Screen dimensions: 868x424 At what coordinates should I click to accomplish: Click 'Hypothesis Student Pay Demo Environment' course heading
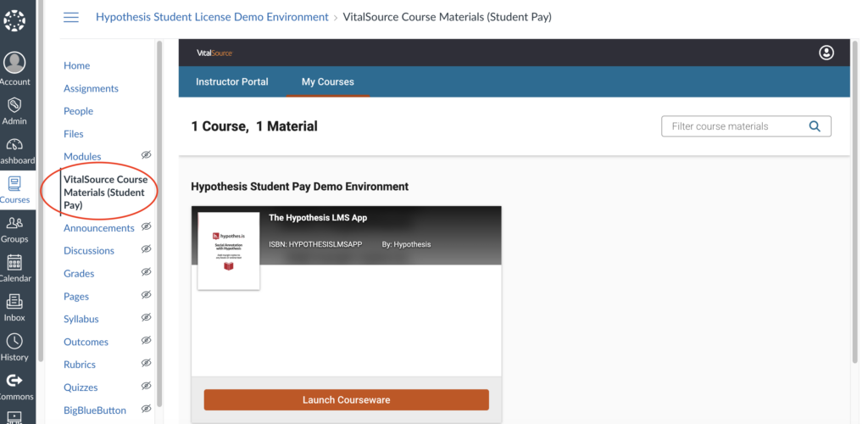pos(299,187)
